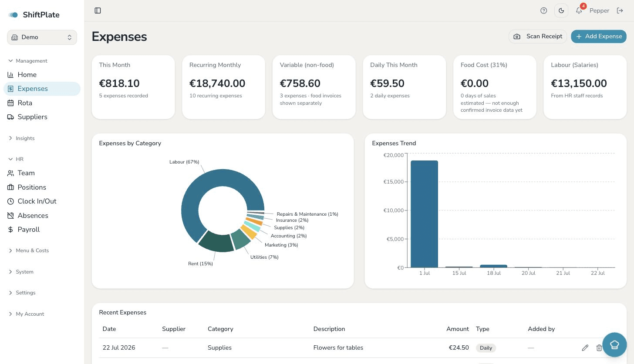The width and height of the screenshot is (634, 364).
Task: Click the Marketing (3%) chart label
Action: (x=281, y=245)
